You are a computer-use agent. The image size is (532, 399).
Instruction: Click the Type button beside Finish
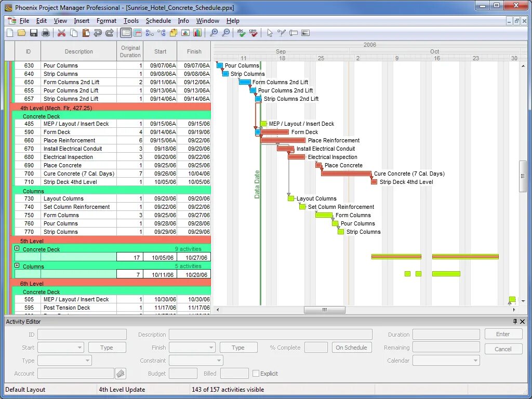point(238,348)
